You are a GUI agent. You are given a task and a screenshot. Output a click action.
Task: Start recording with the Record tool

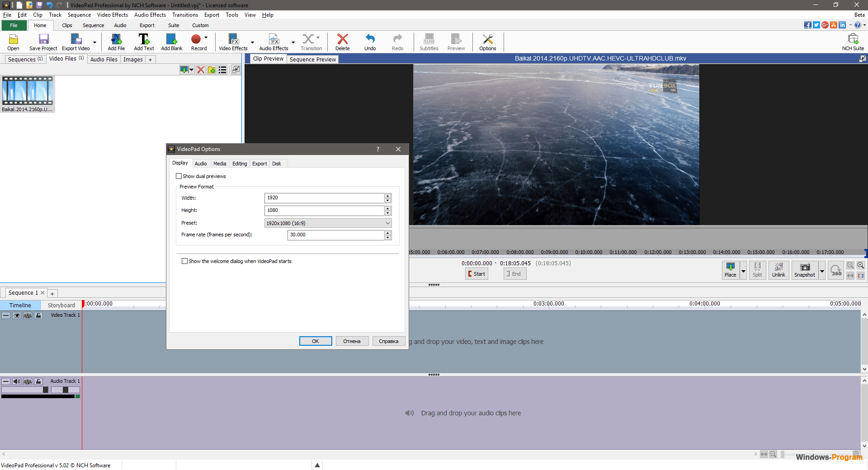(196, 42)
